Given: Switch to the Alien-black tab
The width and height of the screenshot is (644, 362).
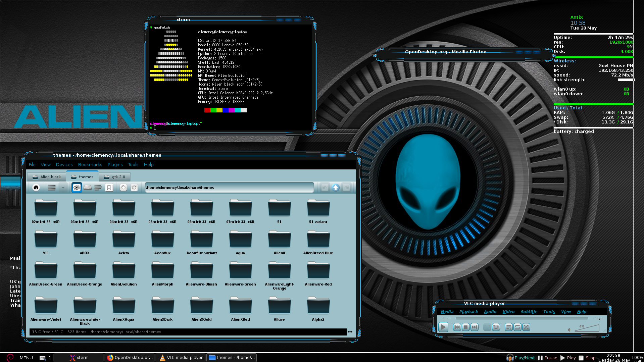Looking at the screenshot, I should (47, 177).
